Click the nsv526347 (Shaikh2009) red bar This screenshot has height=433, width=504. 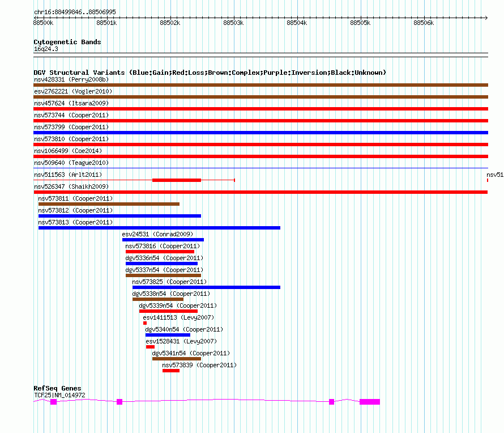[x=260, y=192]
